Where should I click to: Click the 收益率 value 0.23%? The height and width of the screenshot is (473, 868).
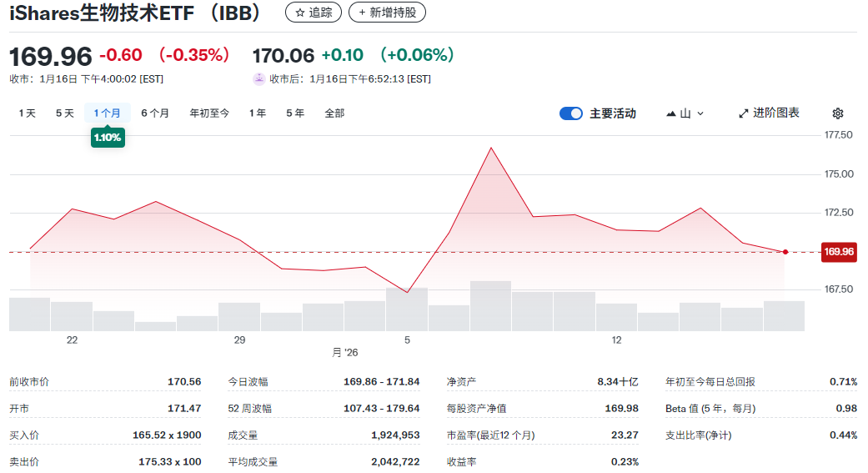625,461
